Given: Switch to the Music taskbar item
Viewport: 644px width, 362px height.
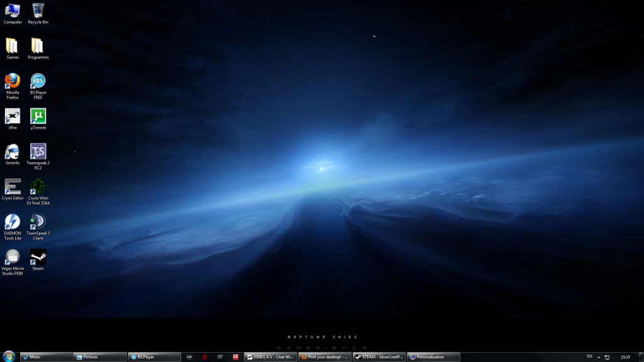Looking at the screenshot, I should tap(46, 356).
